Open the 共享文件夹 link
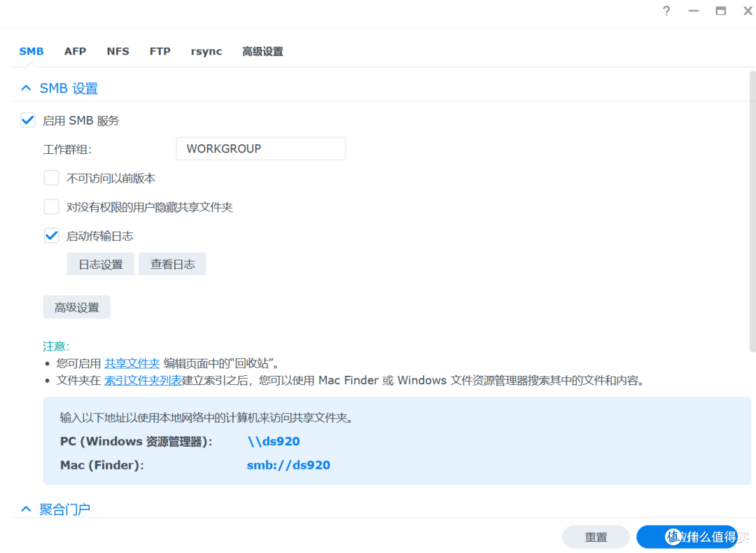756x553 pixels. click(132, 363)
